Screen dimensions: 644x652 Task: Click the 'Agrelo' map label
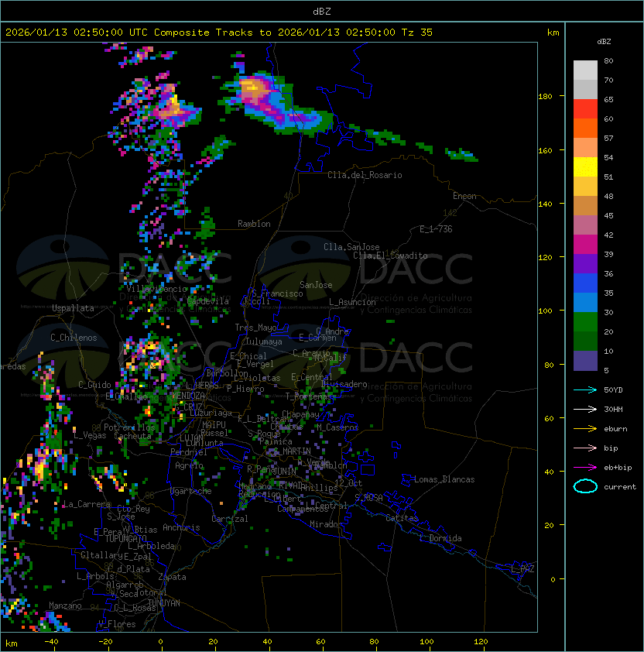(189, 465)
